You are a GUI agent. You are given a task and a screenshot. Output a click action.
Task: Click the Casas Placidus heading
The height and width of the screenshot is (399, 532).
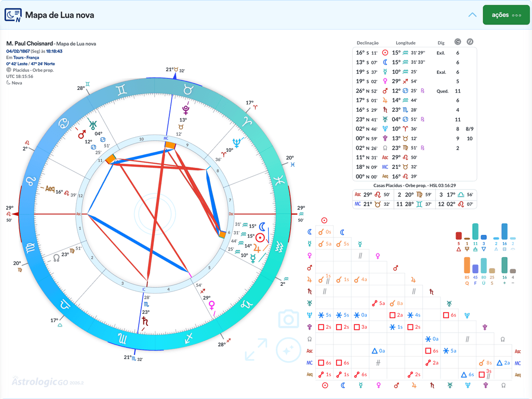(415, 185)
